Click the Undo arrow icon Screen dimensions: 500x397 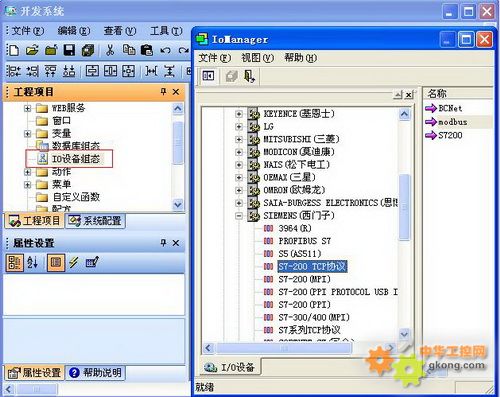[x=165, y=51]
